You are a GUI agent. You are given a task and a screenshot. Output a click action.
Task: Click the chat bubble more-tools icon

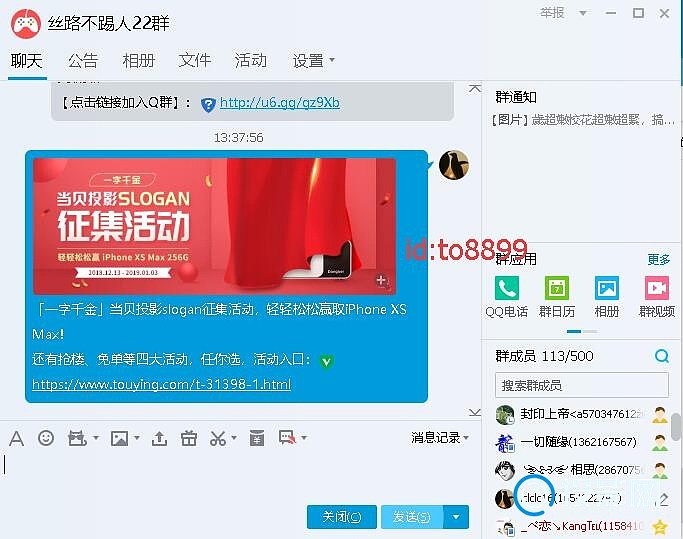287,437
